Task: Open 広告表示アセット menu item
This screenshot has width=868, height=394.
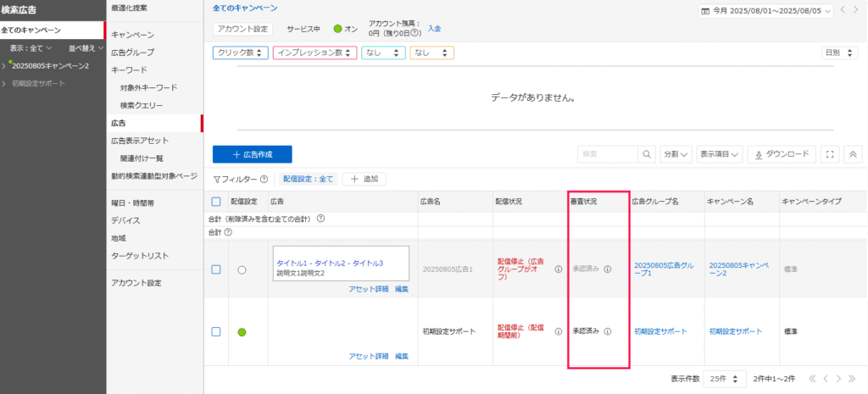Action: pos(140,141)
